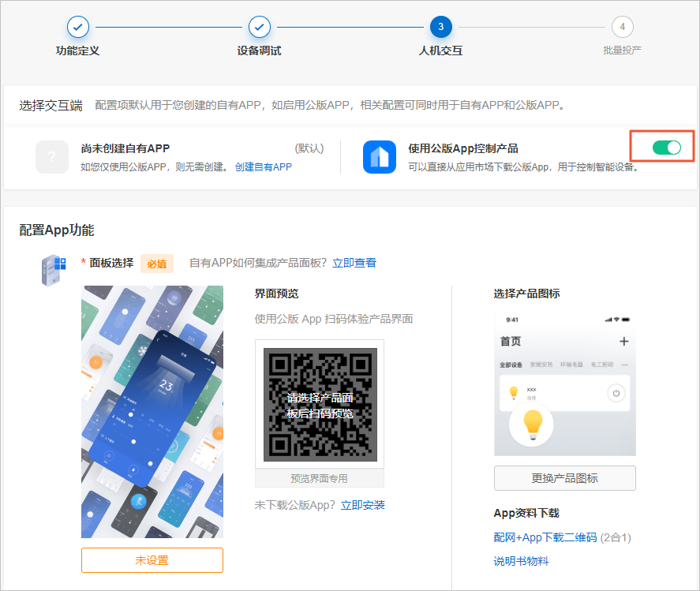Select 环境电器 tab in preview

click(571, 365)
